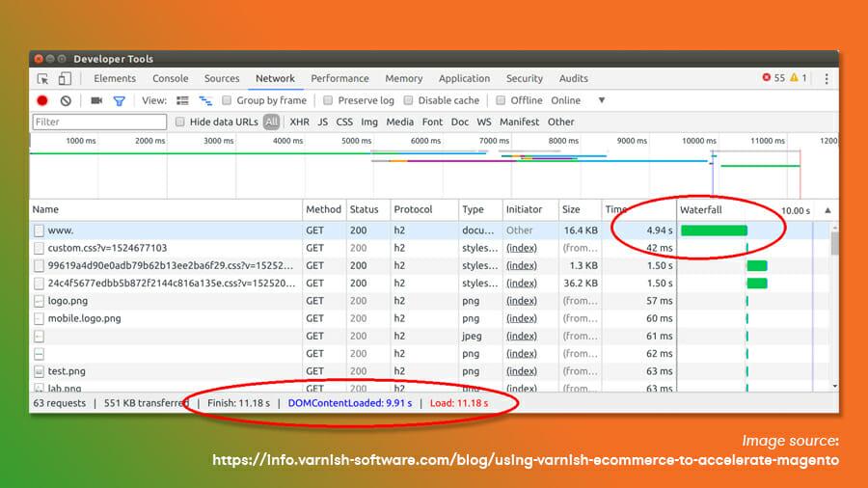868x488 pixels.
Task: Open the Online throttling dropdown
Action: 601,100
